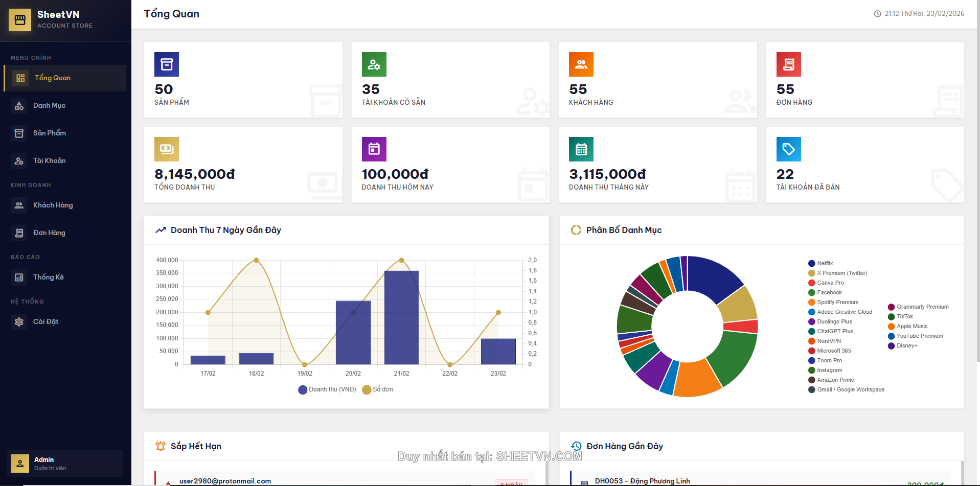Open order DH0053 in recent orders
The height and width of the screenshot is (486, 980).
642,481
